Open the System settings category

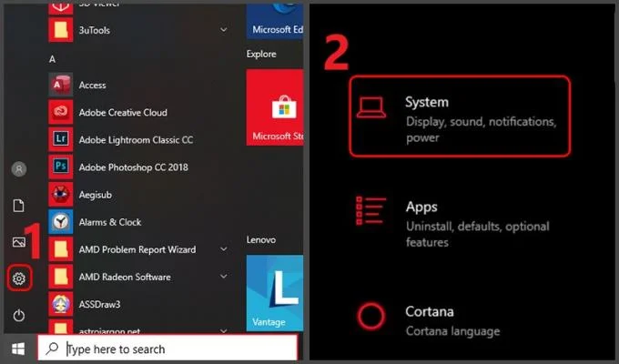click(460, 116)
